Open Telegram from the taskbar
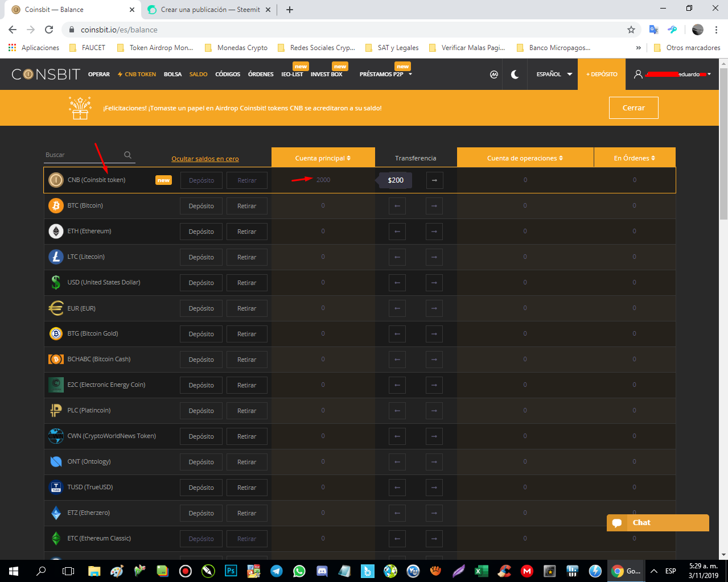This screenshot has width=728, height=582. coord(277,571)
